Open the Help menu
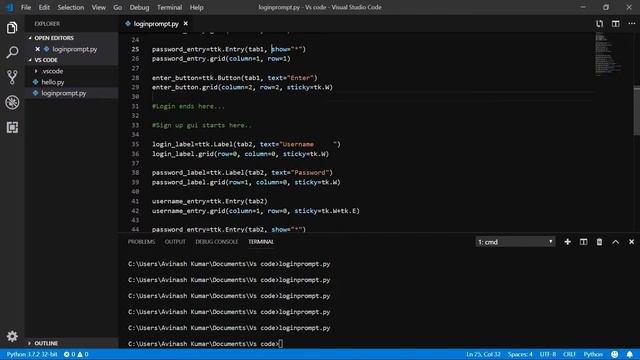Image resolution: width=640 pixels, height=360 pixels. click(196, 7)
